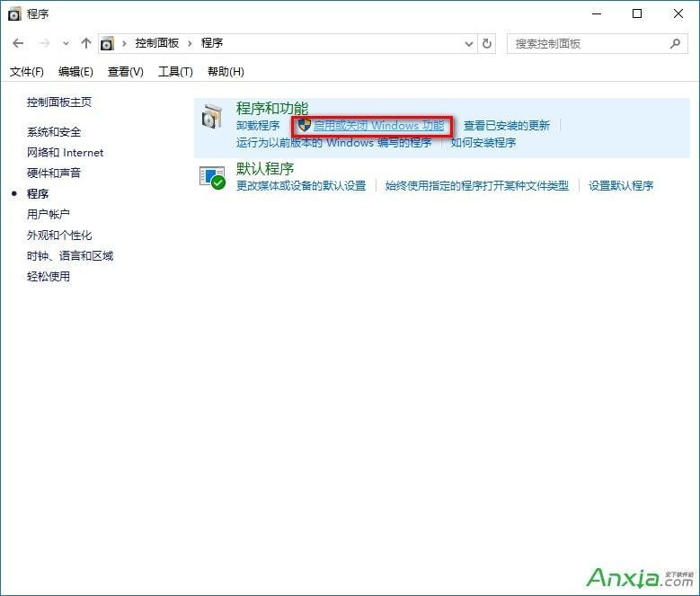
Task: Select 程序 in address breadcrumb
Action: pos(212,43)
